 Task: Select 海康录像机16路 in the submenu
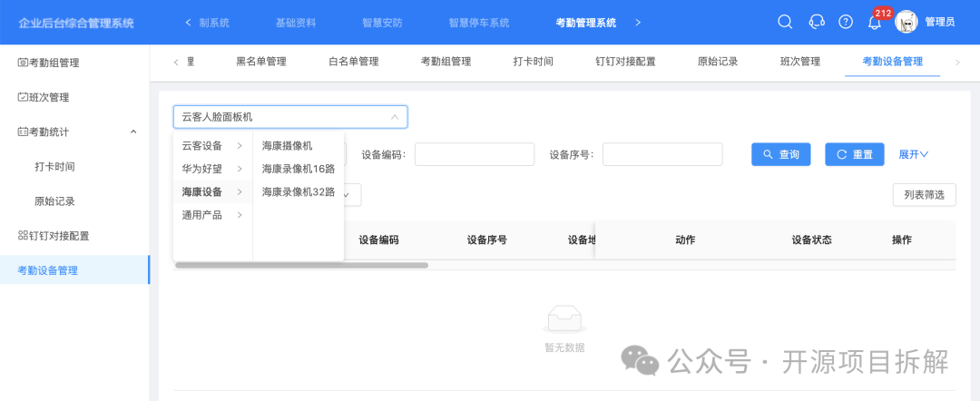click(299, 169)
